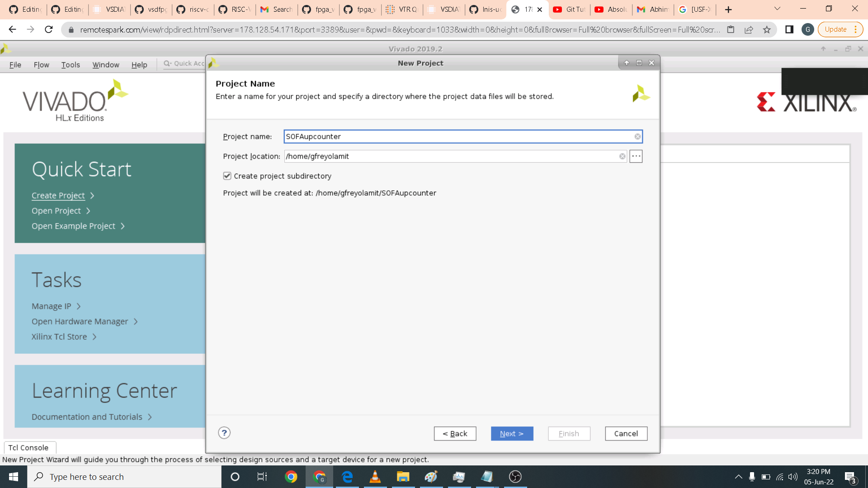The height and width of the screenshot is (488, 868).
Task: Clear the Project location field with x icon
Action: pos(623,156)
